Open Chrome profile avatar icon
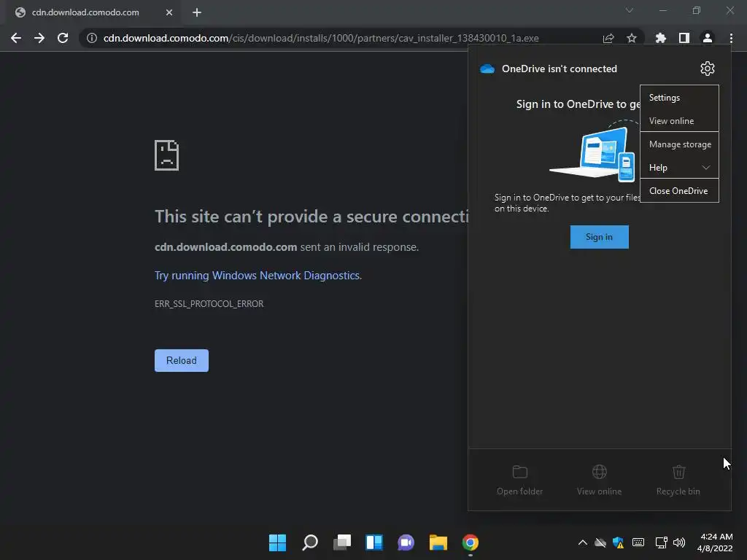Viewport: 747px width, 560px height. tap(708, 38)
